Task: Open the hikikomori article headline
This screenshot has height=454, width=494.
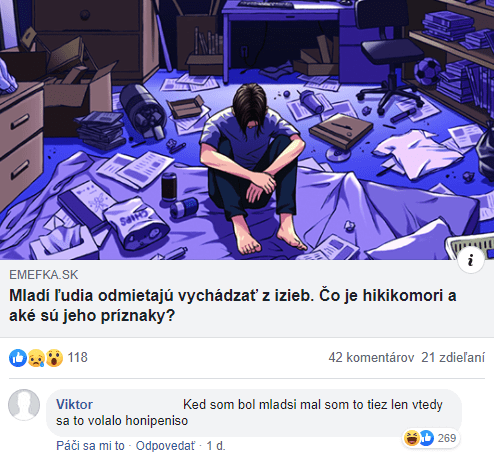Action: coord(233,305)
